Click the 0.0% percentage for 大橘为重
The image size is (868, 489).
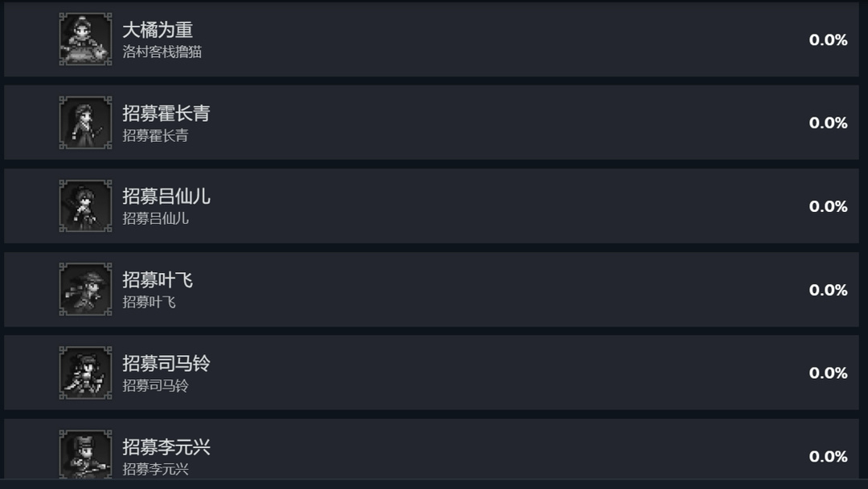[829, 38]
